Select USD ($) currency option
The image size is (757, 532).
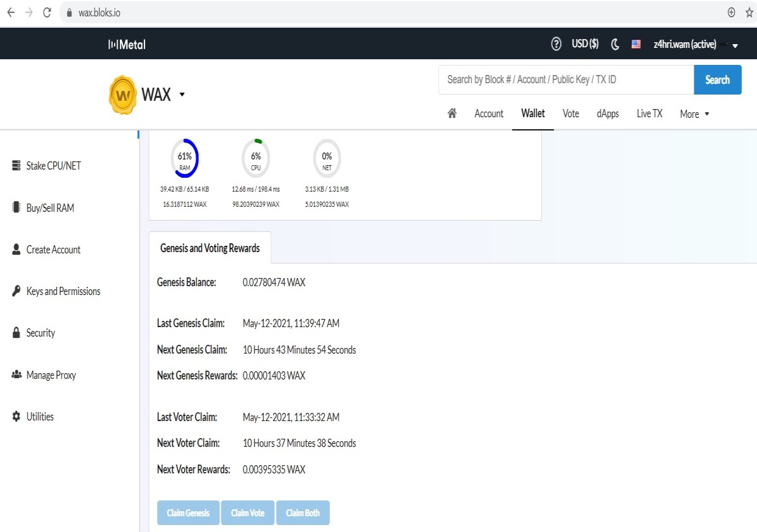(x=585, y=44)
